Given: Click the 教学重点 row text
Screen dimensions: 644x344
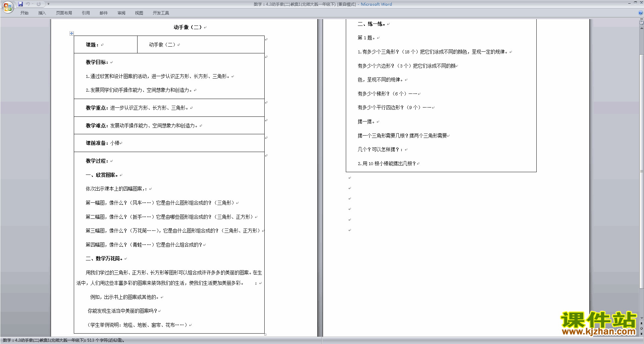Looking at the screenshot, I should point(137,108).
